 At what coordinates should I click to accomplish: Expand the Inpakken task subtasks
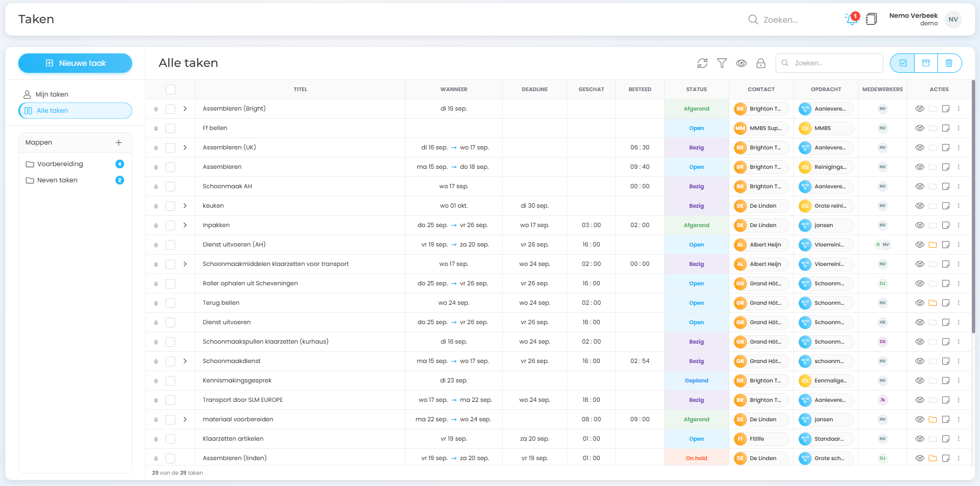coord(185,225)
